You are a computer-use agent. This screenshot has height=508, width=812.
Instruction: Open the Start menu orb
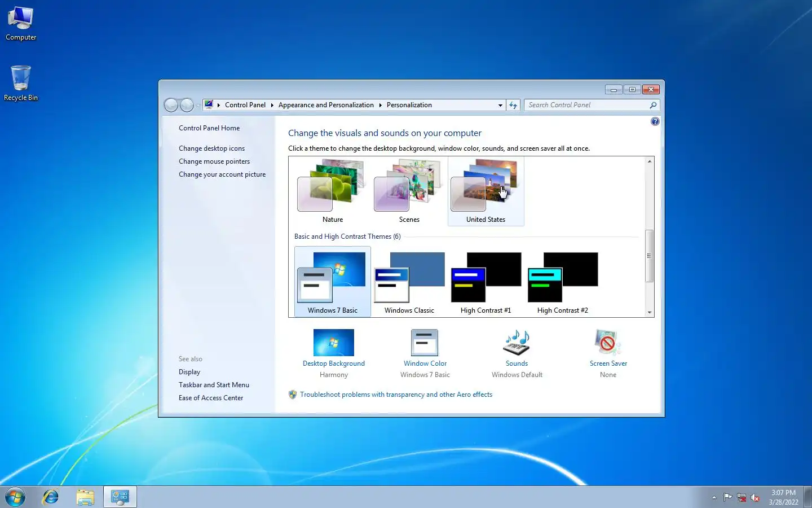coord(15,497)
